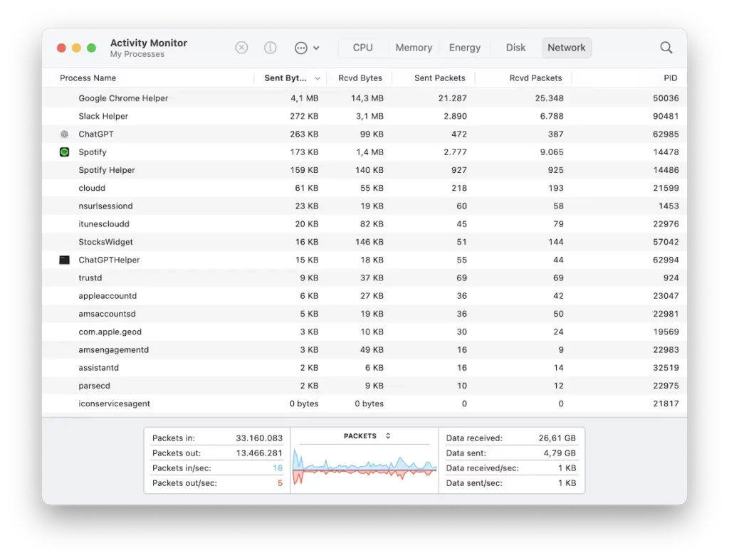Select the amsengagementd process

point(113,349)
